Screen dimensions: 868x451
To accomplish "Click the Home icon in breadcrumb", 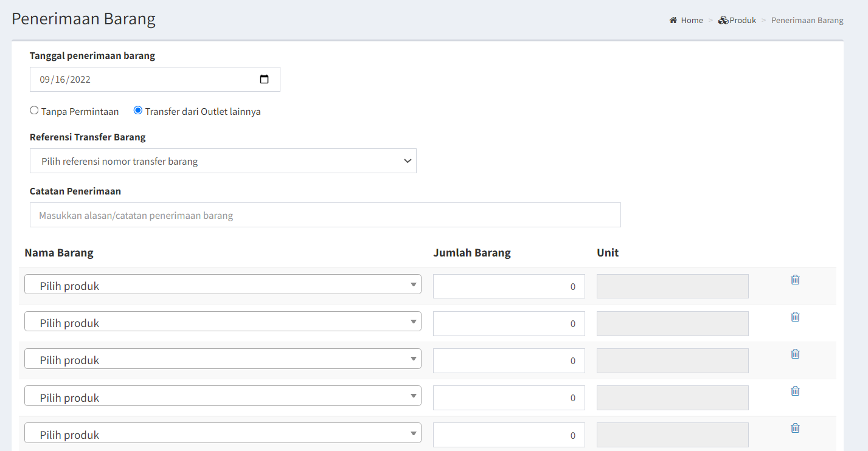I will 673,20.
